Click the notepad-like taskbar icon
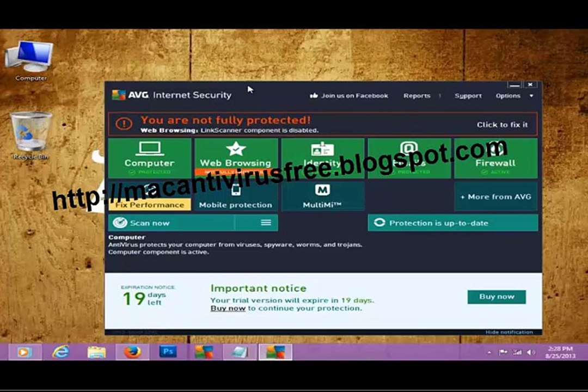The width and height of the screenshot is (588, 392). pyautogui.click(x=240, y=352)
